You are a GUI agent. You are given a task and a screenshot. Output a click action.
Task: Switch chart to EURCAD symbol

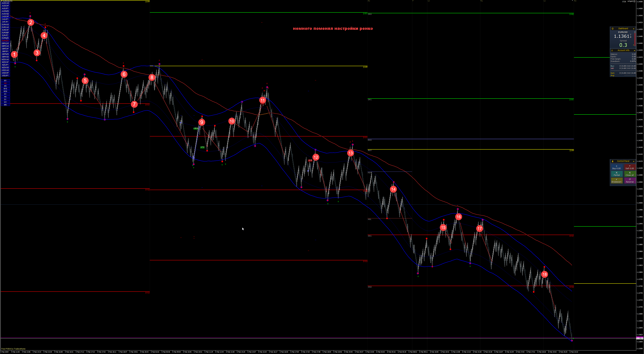click(5, 27)
